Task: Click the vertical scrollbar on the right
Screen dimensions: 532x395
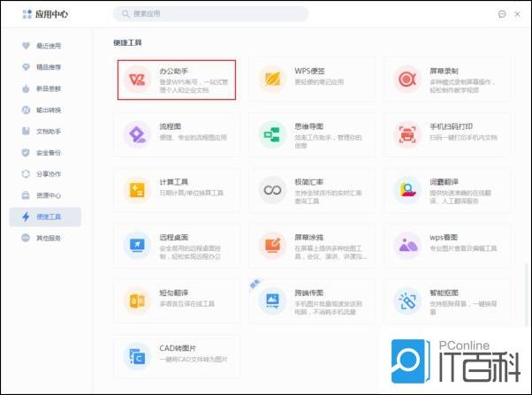Action: [527, 293]
